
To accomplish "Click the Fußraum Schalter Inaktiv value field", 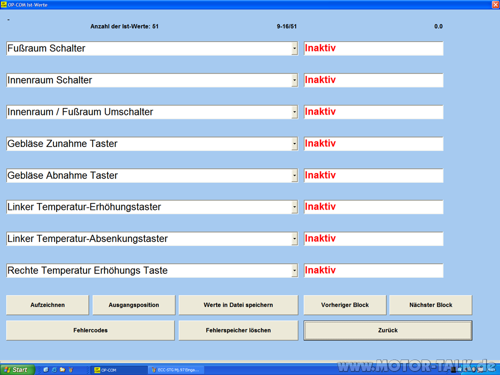I will (x=373, y=49).
